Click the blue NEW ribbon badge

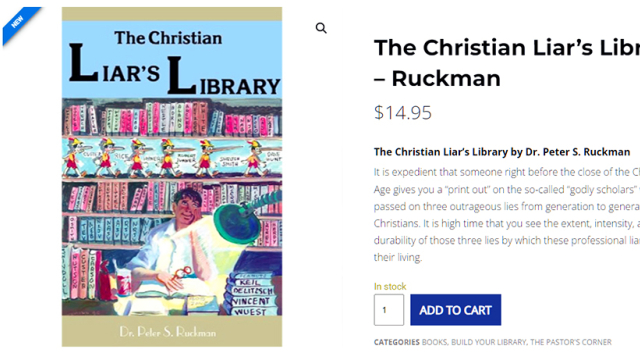click(19, 23)
